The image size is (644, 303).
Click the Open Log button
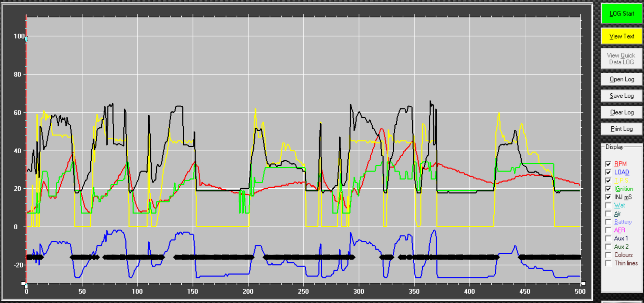click(622, 79)
